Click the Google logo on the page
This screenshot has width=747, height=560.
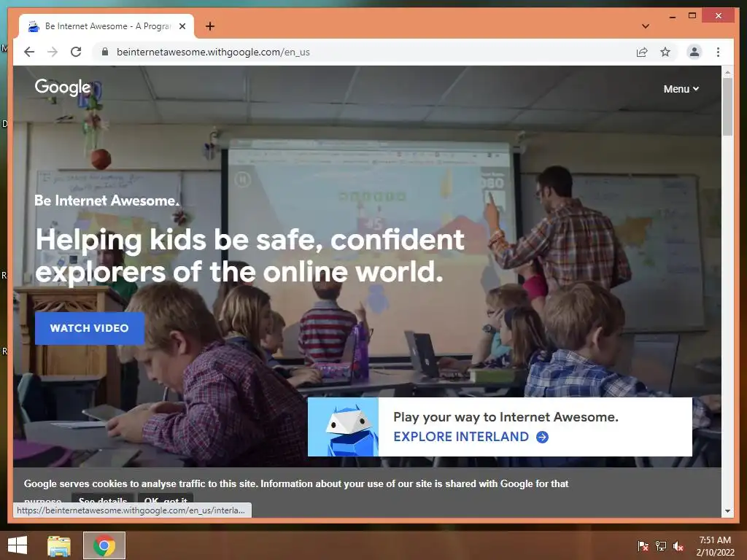tap(63, 87)
